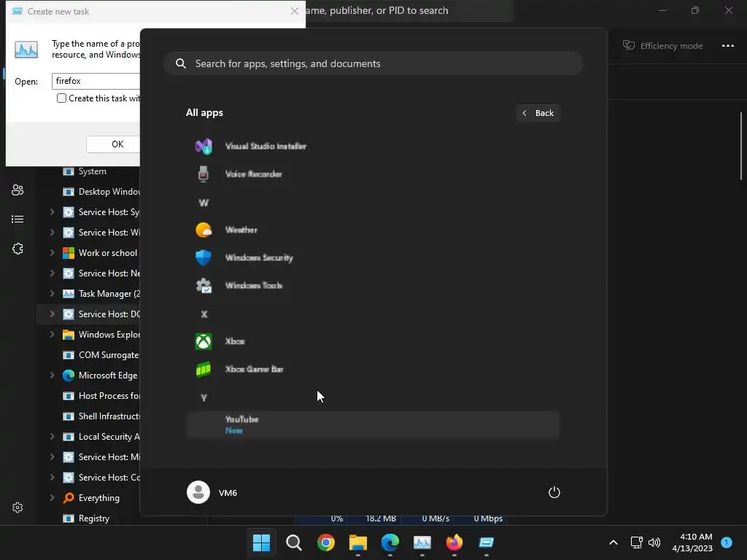This screenshot has height=560, width=747.
Task: Select the System process row
Action: pos(88,171)
